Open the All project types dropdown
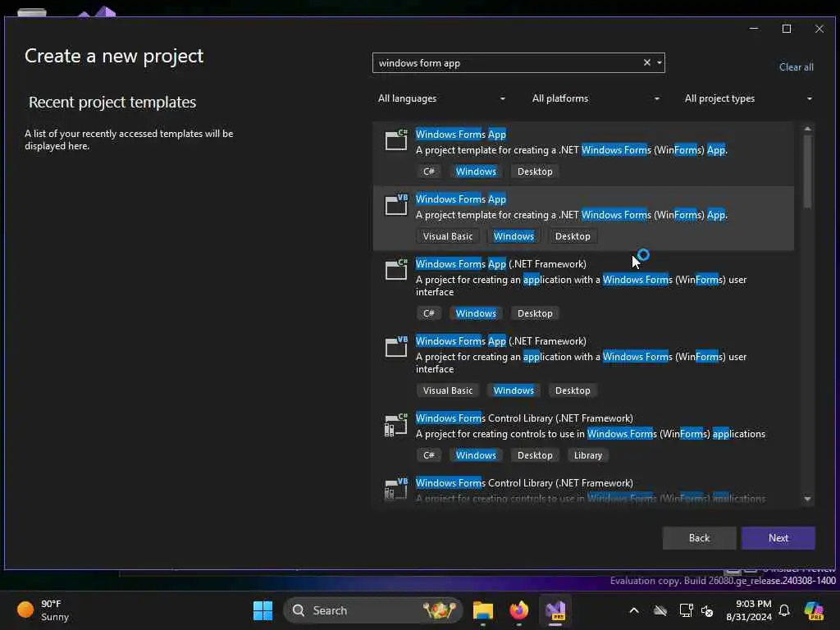This screenshot has width=840, height=630. click(x=748, y=98)
